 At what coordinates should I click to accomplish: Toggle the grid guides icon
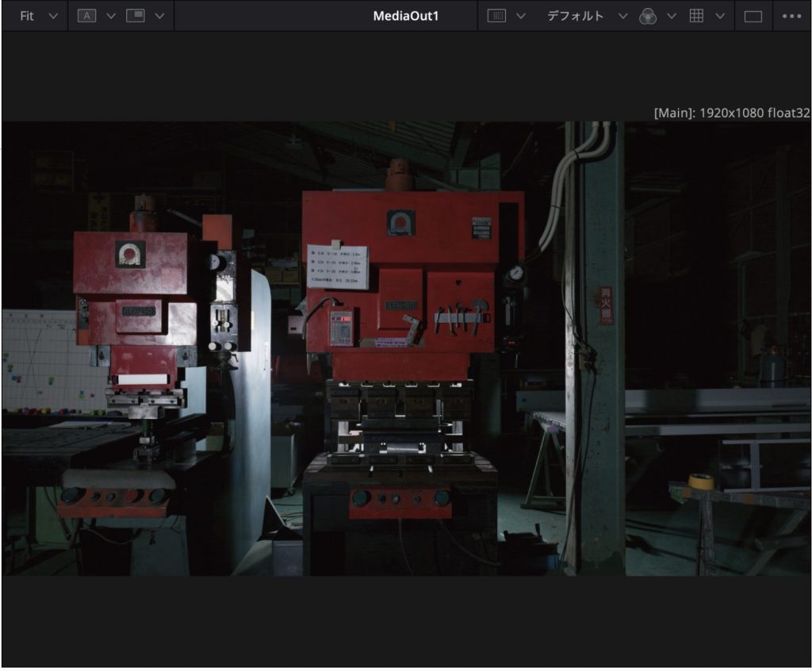[x=696, y=16]
